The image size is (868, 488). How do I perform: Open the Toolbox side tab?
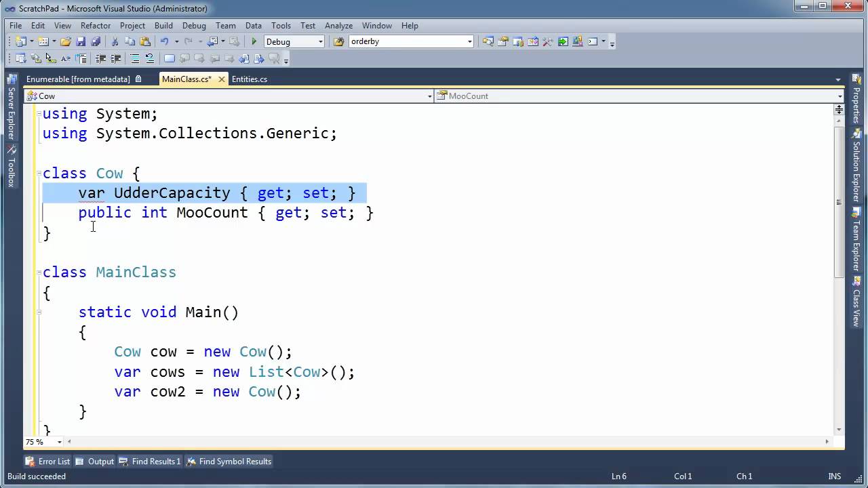(x=12, y=167)
